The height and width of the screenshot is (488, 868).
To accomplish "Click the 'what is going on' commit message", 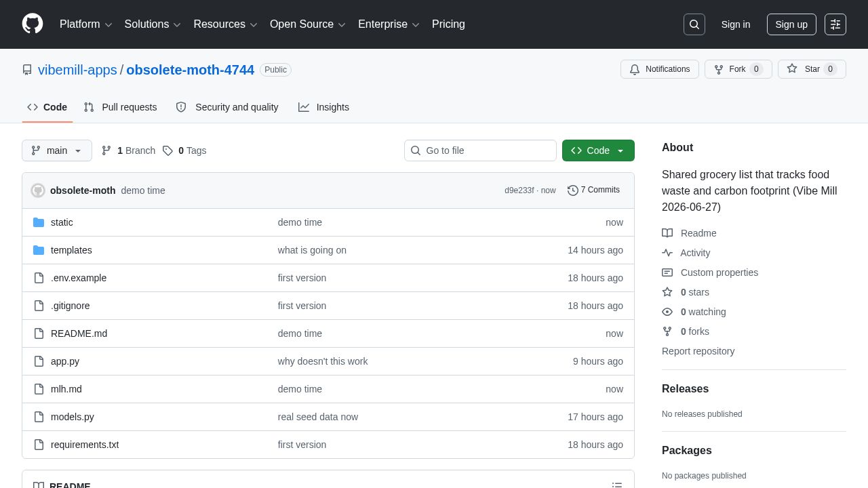I will 312,250.
